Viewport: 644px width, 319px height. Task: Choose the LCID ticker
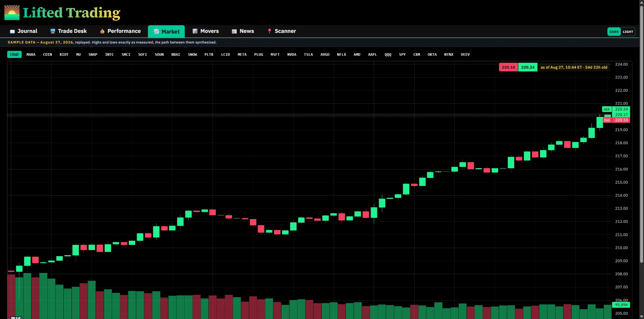click(226, 54)
